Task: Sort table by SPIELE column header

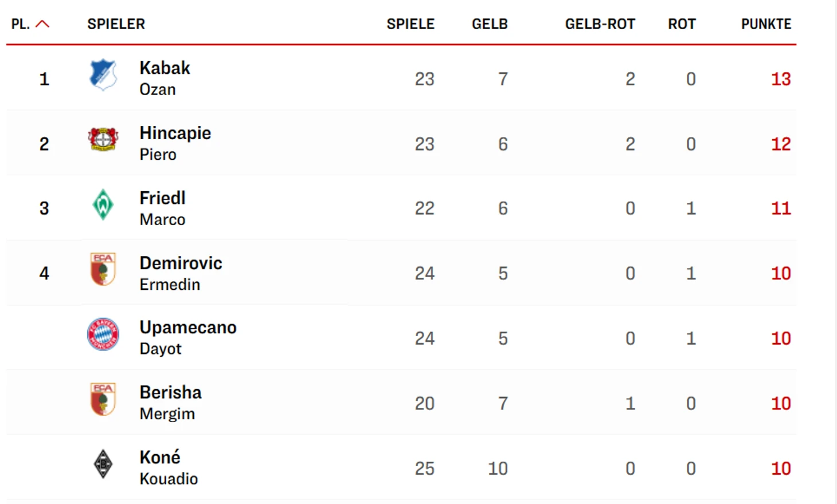Action: point(410,24)
